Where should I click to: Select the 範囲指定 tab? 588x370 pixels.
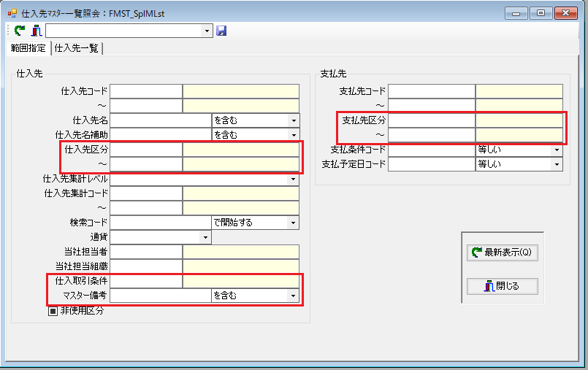pos(28,48)
